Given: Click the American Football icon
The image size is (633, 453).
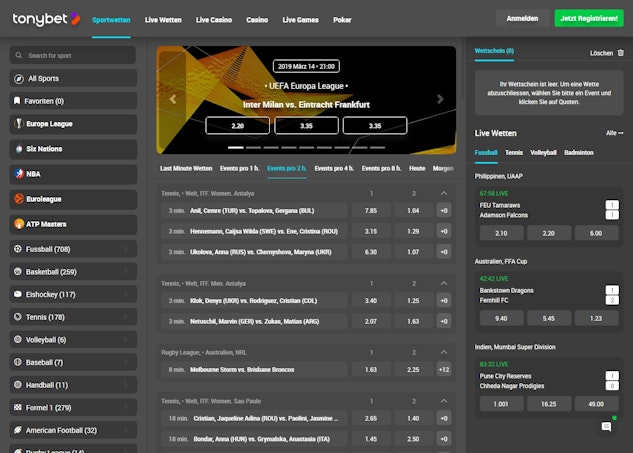Looking at the screenshot, I should 18,430.
